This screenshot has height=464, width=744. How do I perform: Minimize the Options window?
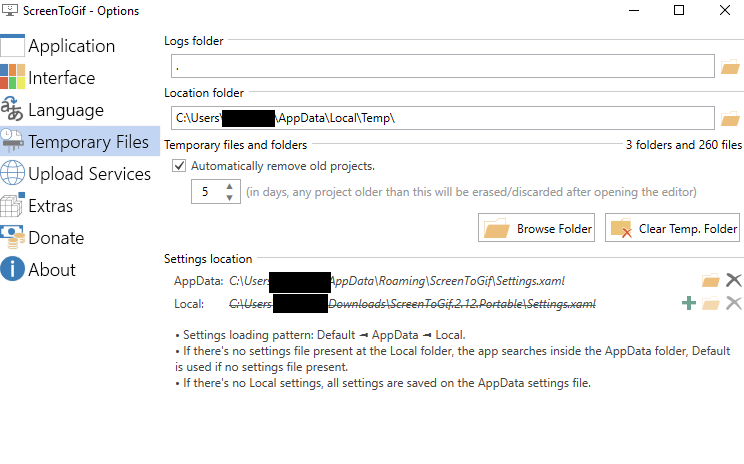click(x=634, y=10)
